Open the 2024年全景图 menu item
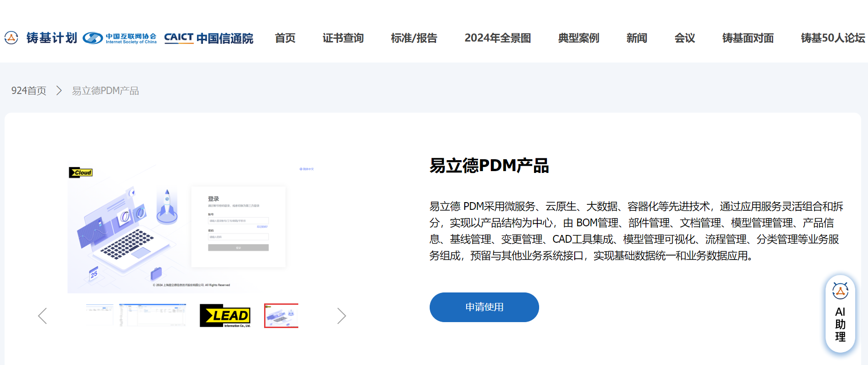868x365 pixels. click(x=498, y=38)
